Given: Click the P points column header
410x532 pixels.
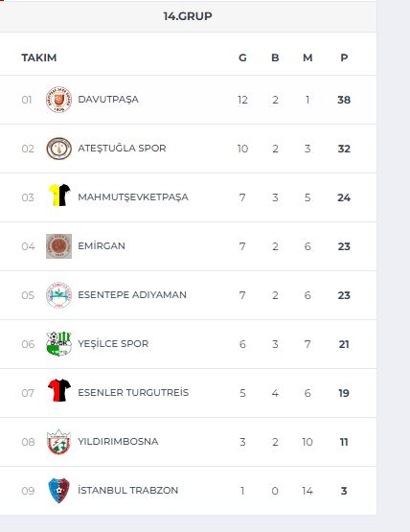Looking at the screenshot, I should 344,58.
